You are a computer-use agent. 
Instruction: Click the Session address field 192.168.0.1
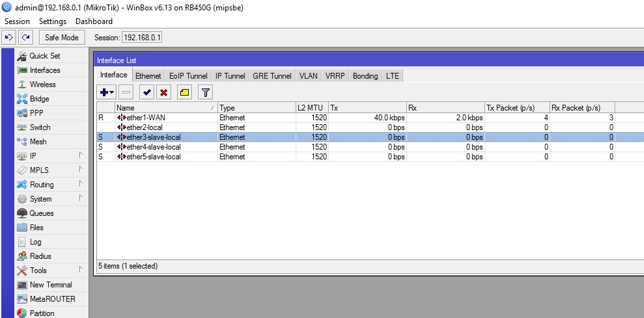(142, 37)
